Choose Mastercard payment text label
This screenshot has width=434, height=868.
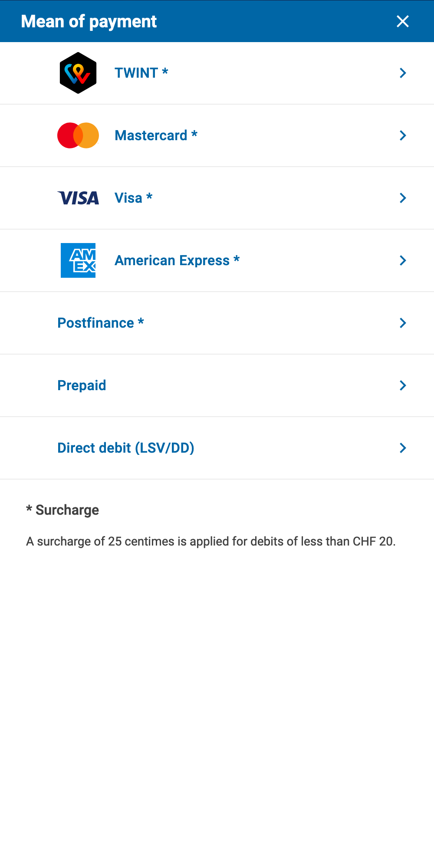[x=156, y=135]
